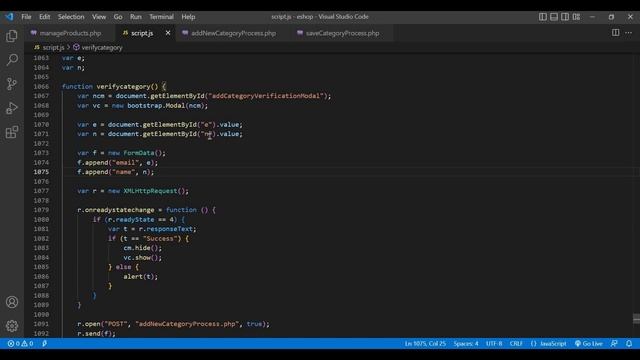Close the script.js tab
Viewport: 640px width, 360px height.
pos(168,33)
